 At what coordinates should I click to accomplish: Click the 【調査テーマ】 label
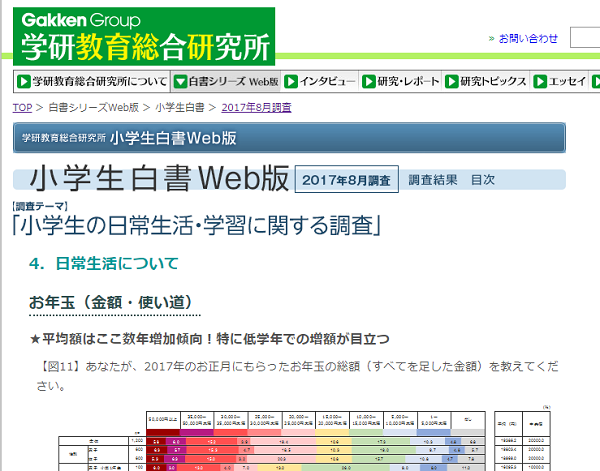40,207
